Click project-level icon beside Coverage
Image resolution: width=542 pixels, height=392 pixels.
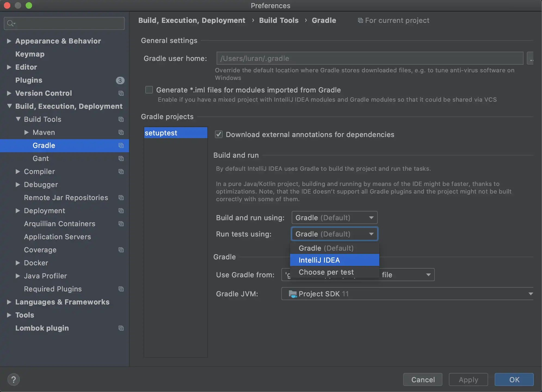(x=121, y=250)
